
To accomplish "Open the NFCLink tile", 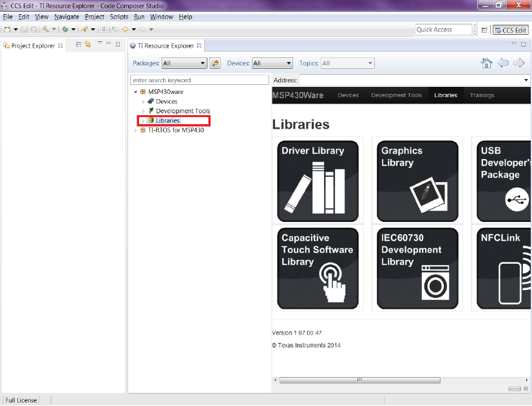I will click(504, 268).
